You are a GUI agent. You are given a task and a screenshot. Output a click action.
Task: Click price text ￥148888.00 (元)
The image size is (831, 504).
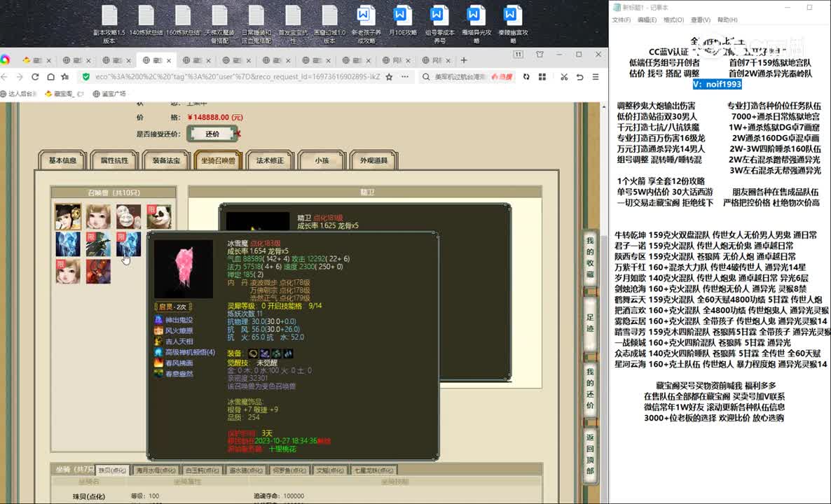pos(215,117)
